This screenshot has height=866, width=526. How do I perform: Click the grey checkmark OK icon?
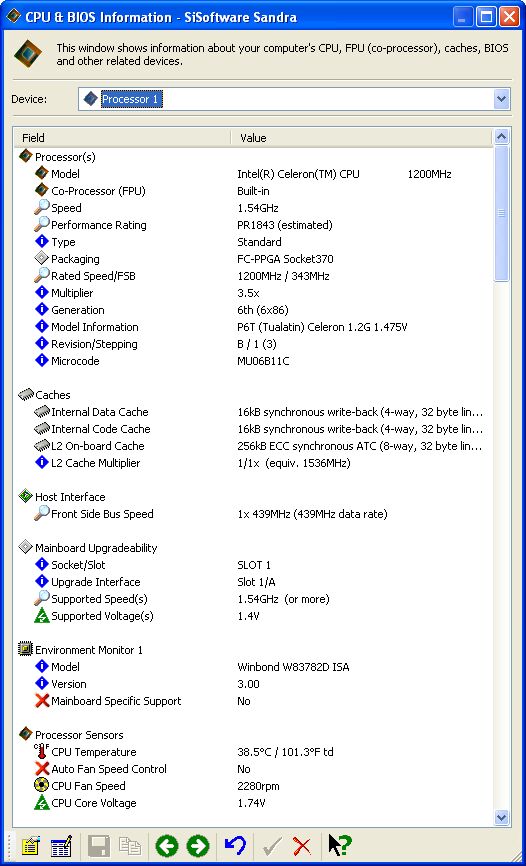coord(271,846)
